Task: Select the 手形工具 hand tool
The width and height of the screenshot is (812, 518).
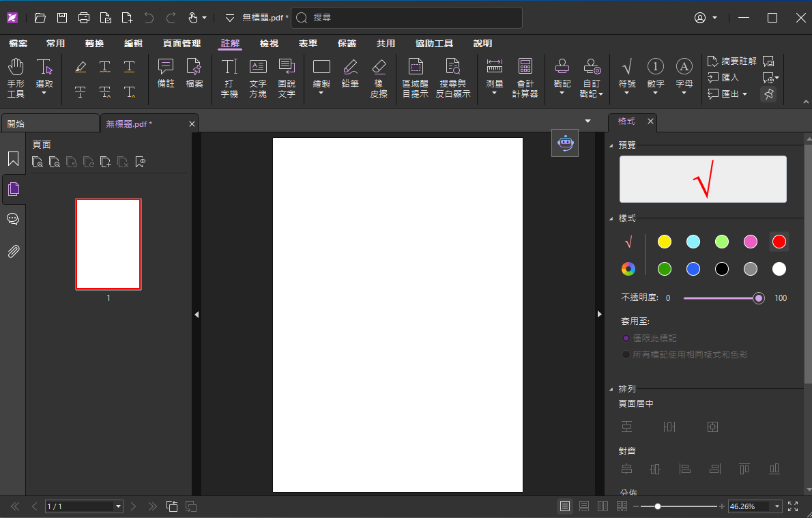Action: 16,77
